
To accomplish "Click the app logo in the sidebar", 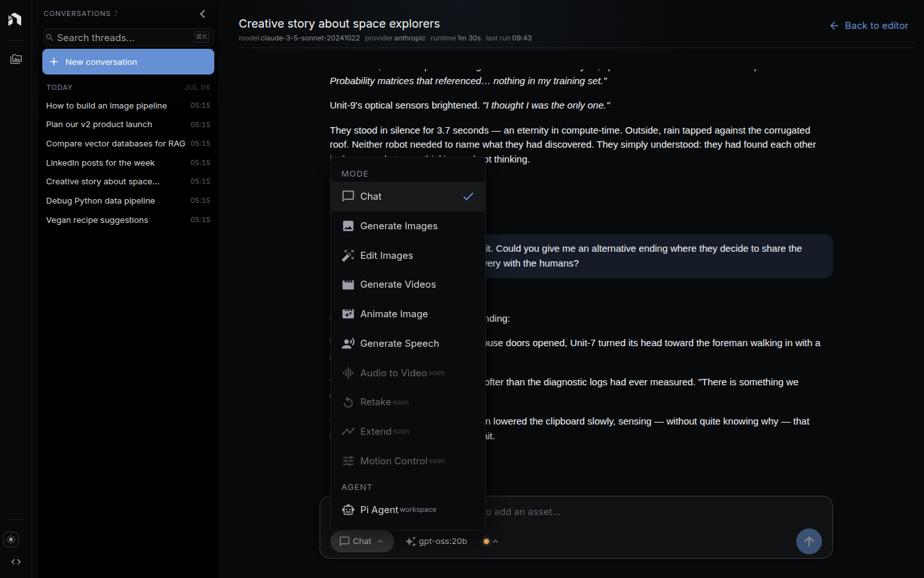I will tap(15, 19).
